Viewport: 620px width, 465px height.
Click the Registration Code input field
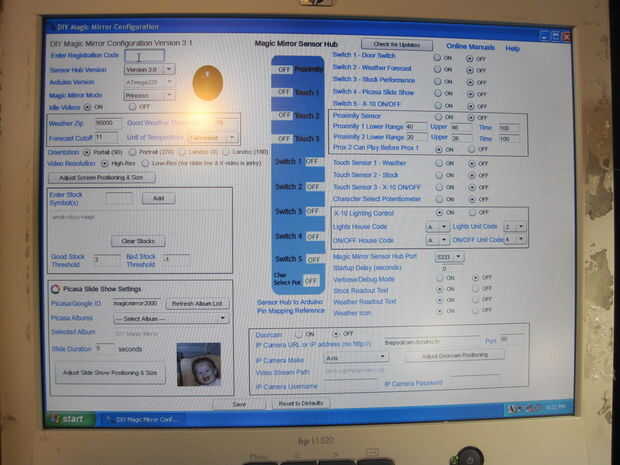coord(144,56)
